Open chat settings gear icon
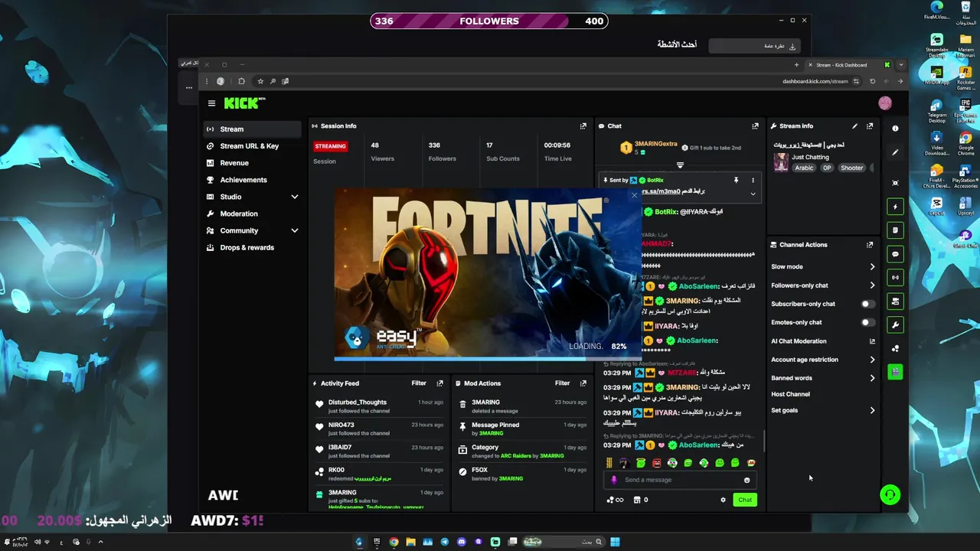The height and width of the screenshot is (551, 980). [723, 500]
